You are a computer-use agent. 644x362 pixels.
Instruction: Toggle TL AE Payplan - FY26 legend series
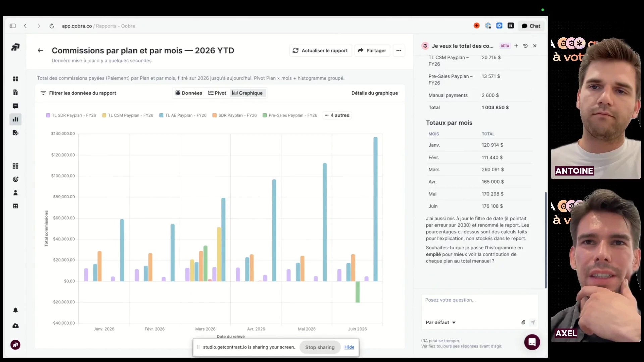click(x=183, y=115)
